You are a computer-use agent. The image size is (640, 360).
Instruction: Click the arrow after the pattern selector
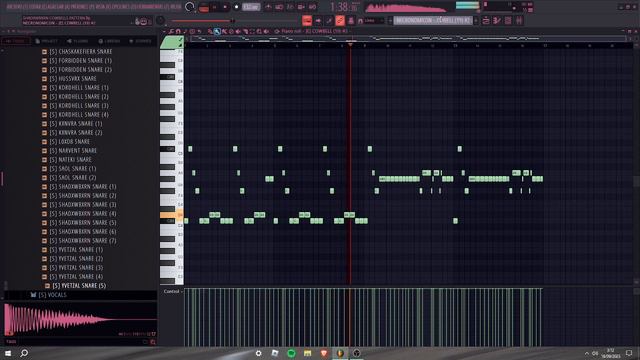(x=476, y=20)
